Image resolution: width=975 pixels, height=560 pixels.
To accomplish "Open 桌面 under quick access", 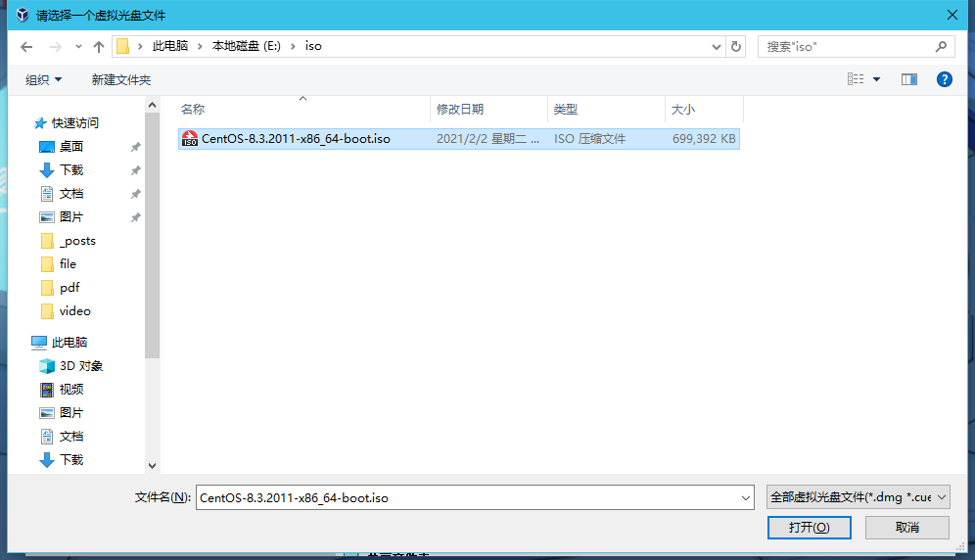I will (71, 147).
